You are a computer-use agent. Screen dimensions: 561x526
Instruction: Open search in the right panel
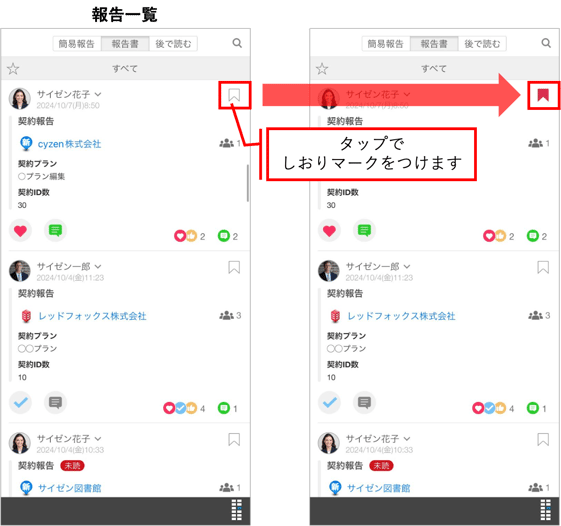coord(546,43)
